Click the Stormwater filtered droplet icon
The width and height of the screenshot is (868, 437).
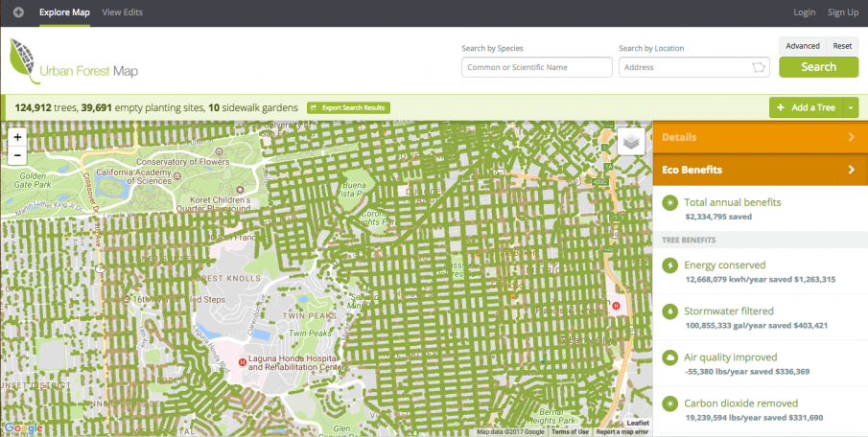pos(670,311)
